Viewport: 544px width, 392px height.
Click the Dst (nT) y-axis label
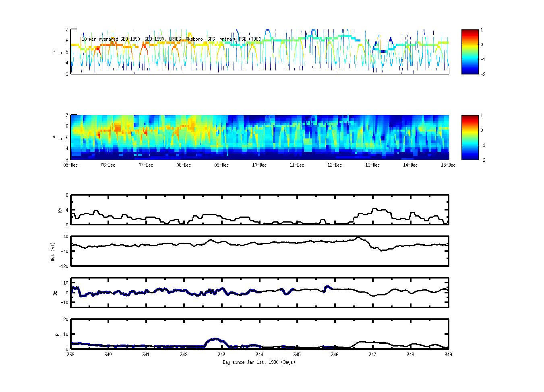[x=53, y=252]
